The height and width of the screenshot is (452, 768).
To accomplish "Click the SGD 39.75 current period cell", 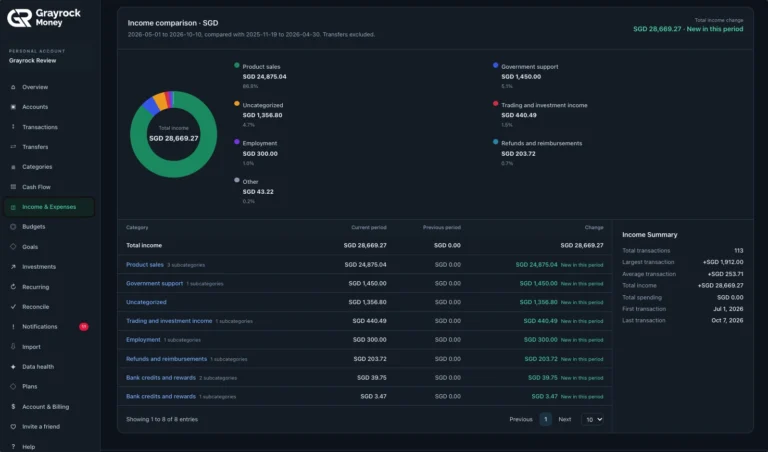I will pyautogui.click(x=372, y=378).
